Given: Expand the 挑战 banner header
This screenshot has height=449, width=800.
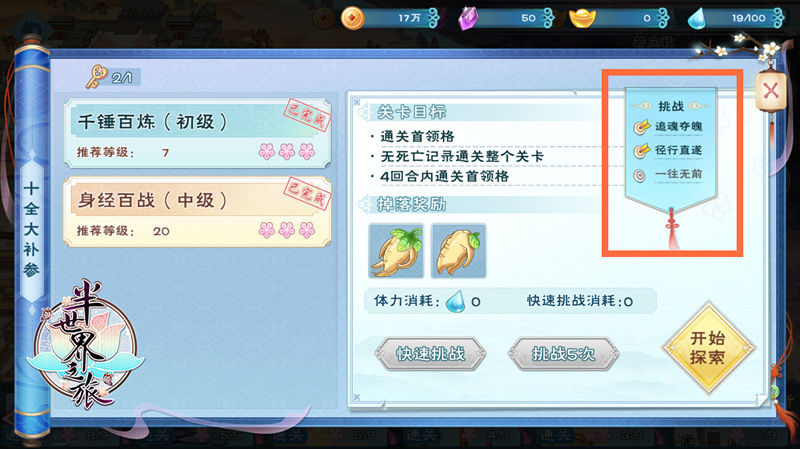Looking at the screenshot, I should 670,106.
